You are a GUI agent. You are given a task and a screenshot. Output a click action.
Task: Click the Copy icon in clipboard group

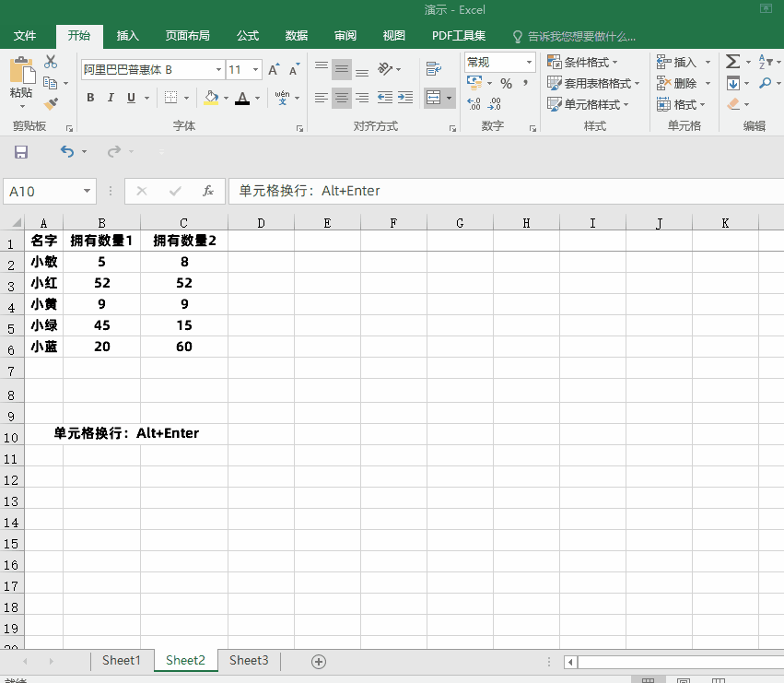[50, 83]
